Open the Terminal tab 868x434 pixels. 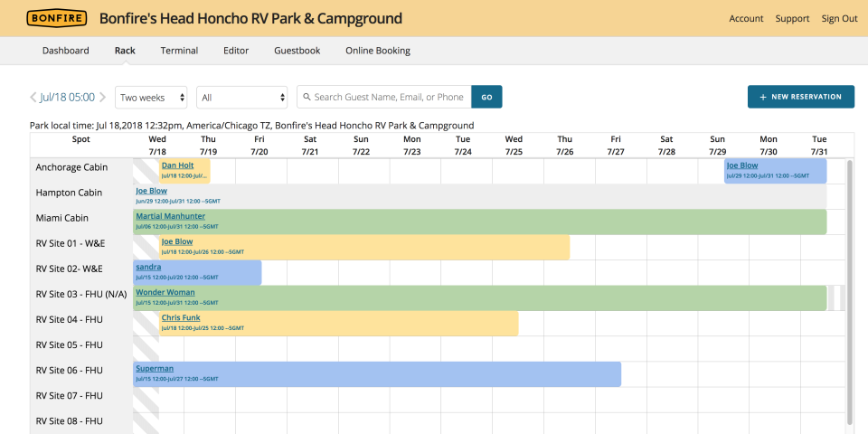point(179,51)
